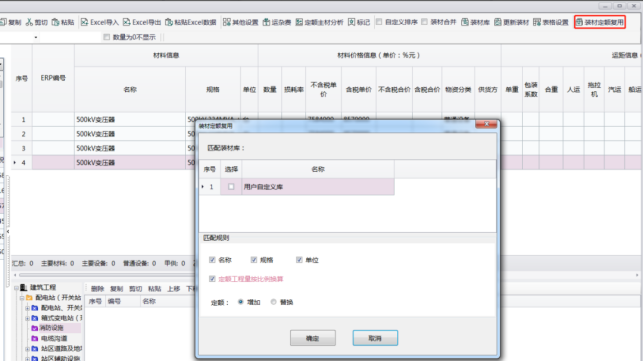Image resolution: width=643 pixels, height=361 pixels.
Task: Uncheck the 规格 matching rule
Action: pyautogui.click(x=254, y=260)
